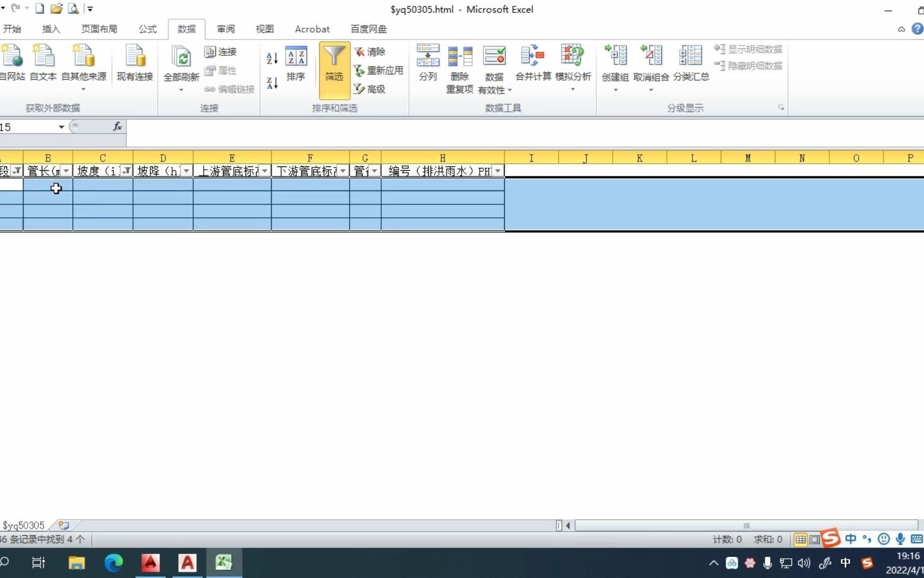Open the 审阅 ribbon tab
This screenshot has height=578, width=924.
click(x=225, y=29)
